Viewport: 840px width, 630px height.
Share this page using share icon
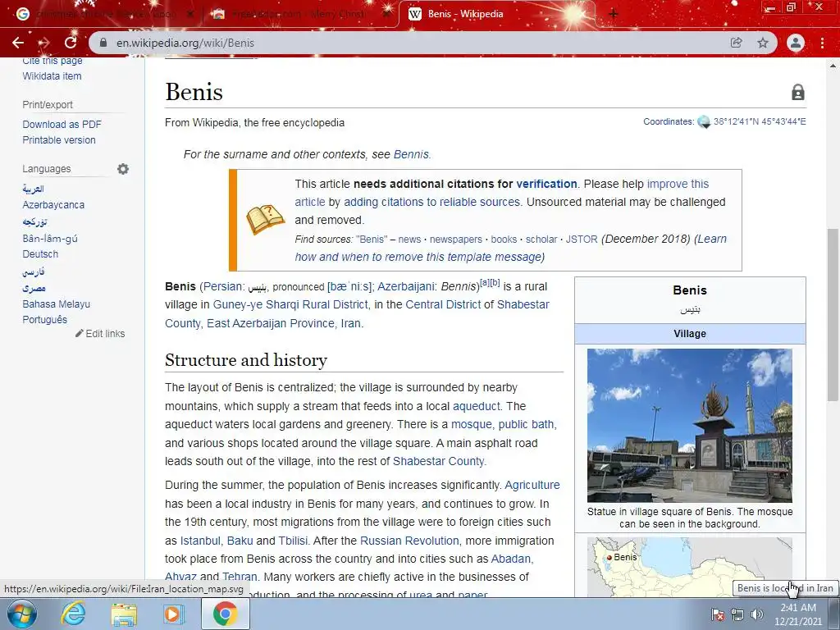(737, 43)
